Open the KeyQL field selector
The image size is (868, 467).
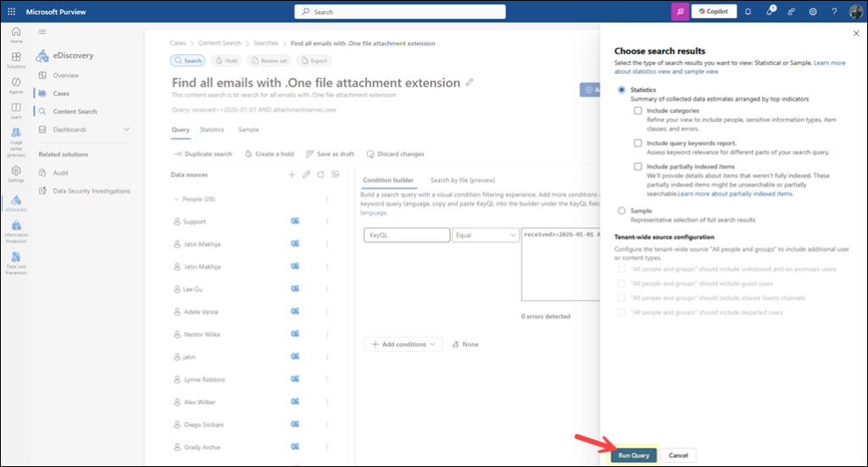(407, 235)
